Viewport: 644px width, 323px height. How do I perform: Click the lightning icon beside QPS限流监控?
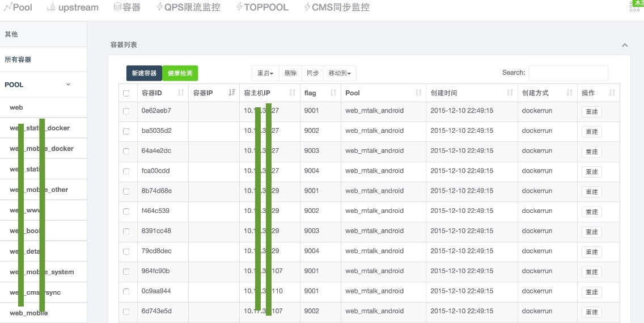(160, 7)
